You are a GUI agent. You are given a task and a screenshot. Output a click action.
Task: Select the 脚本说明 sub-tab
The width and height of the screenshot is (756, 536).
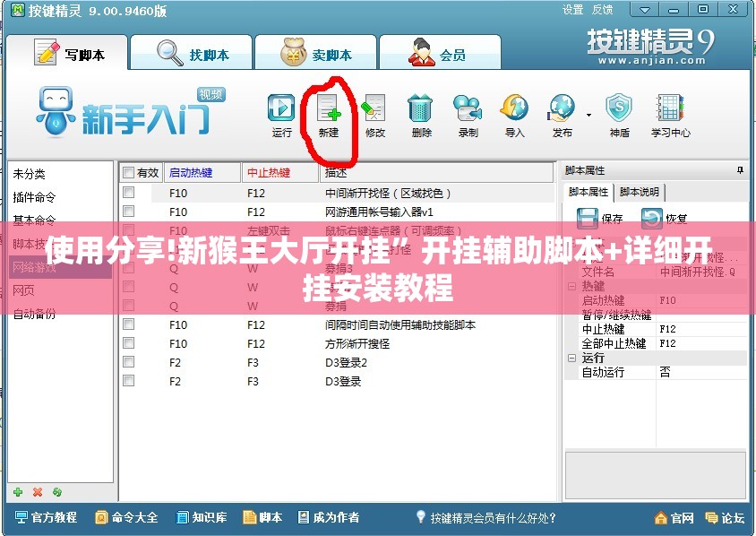pos(640,192)
